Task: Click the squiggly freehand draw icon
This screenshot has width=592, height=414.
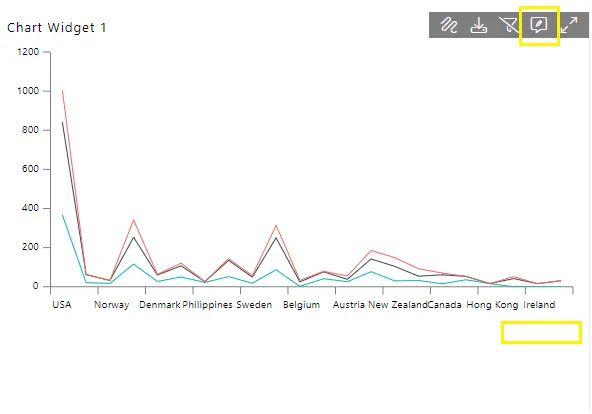Action: pyautogui.click(x=449, y=25)
